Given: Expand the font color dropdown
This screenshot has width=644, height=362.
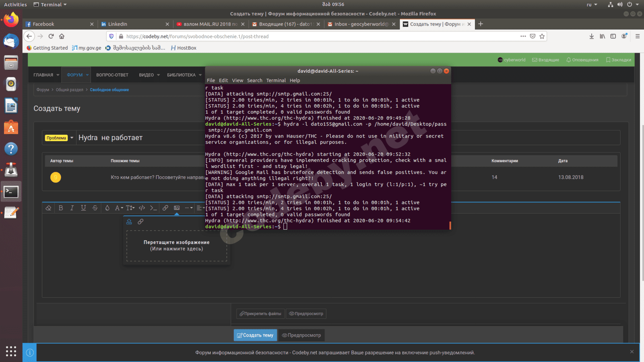Looking at the screenshot, I should pyautogui.click(x=118, y=208).
